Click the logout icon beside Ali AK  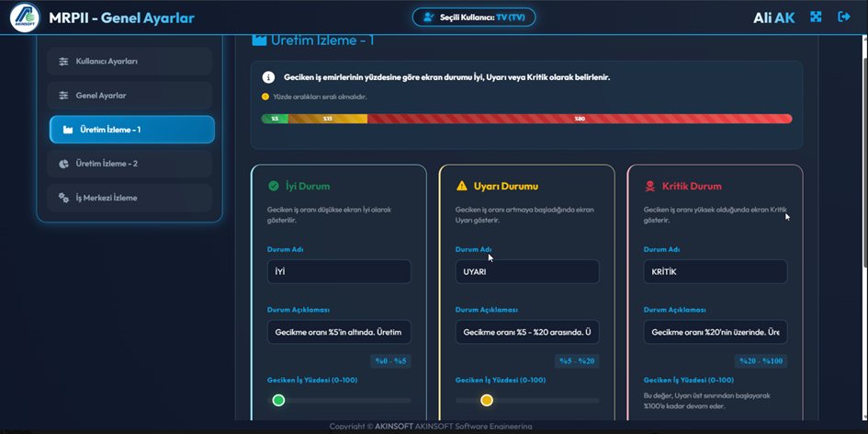844,17
